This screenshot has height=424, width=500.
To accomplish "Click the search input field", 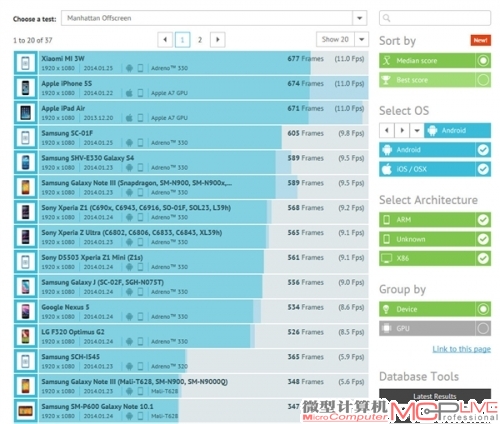I will click(435, 18).
